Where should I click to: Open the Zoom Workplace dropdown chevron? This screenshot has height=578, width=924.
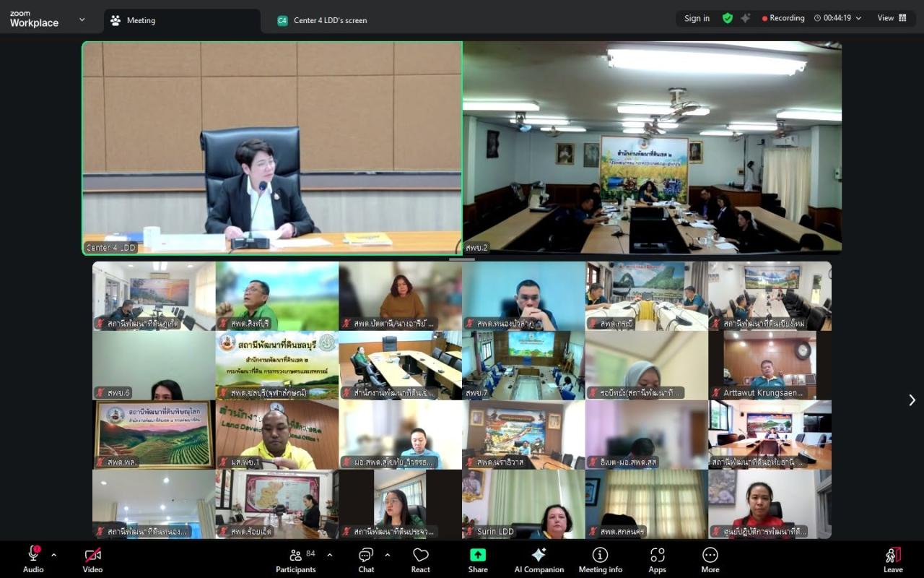point(82,20)
